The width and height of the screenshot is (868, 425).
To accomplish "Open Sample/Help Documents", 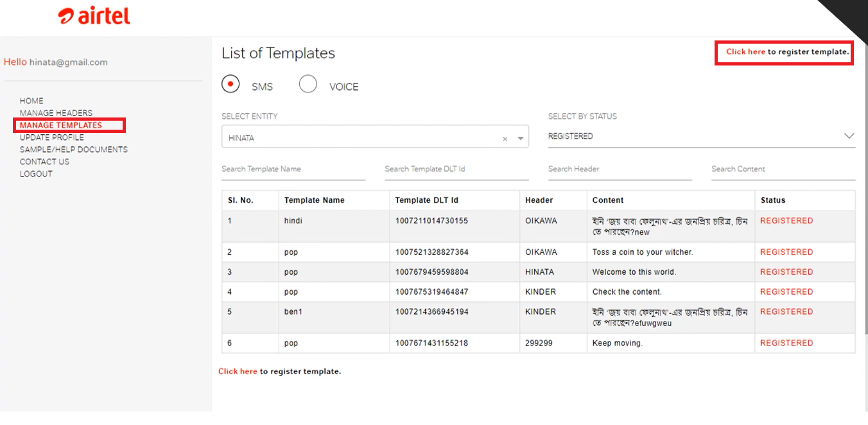I will (x=73, y=150).
